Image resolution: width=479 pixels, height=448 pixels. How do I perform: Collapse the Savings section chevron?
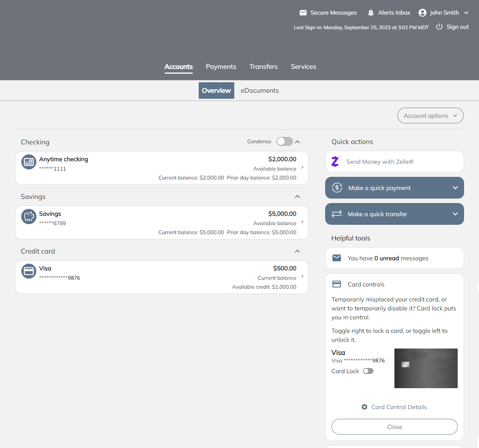(x=298, y=197)
